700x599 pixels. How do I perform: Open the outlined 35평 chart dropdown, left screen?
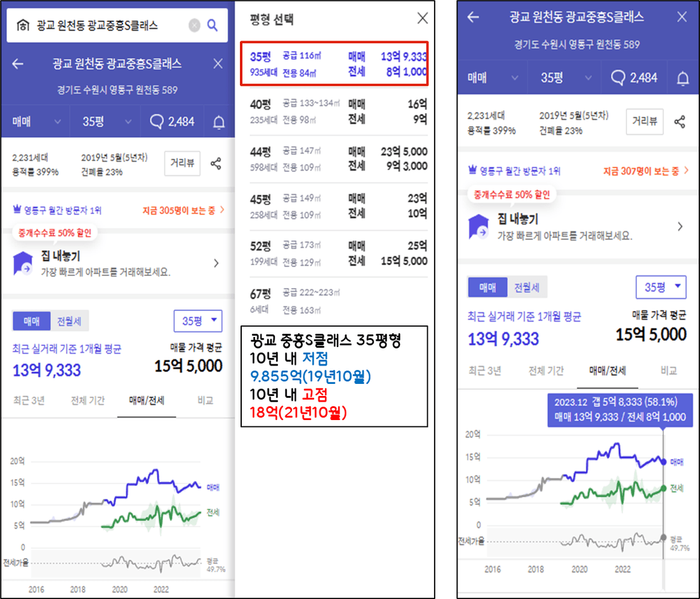tap(198, 321)
